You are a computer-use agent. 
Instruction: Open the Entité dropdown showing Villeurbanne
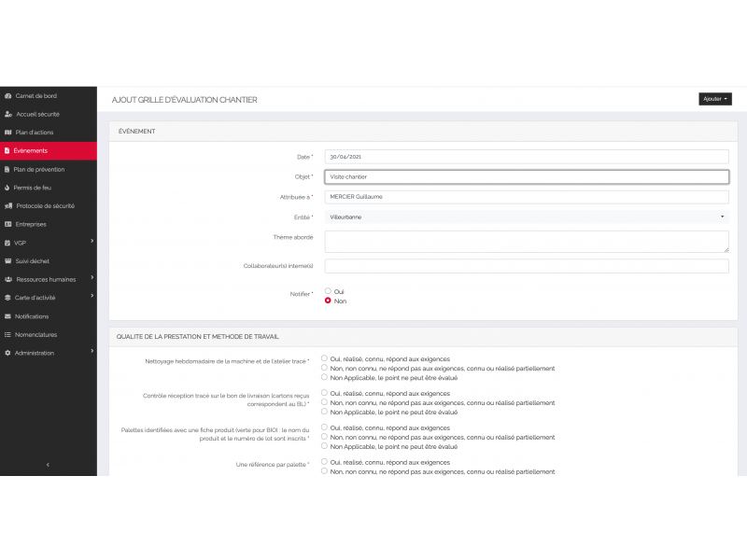coord(527,217)
